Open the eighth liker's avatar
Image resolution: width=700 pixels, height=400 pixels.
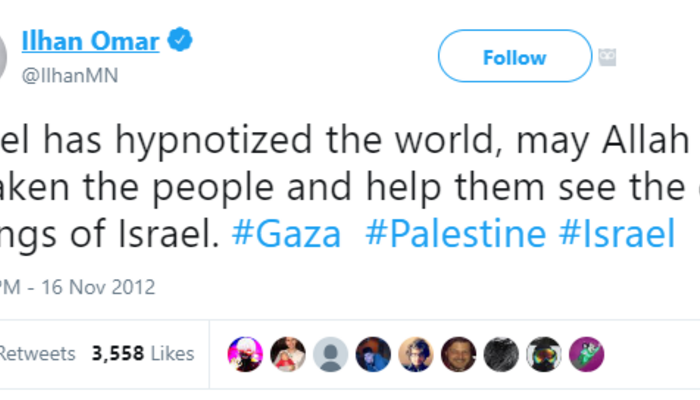pyautogui.click(x=544, y=353)
